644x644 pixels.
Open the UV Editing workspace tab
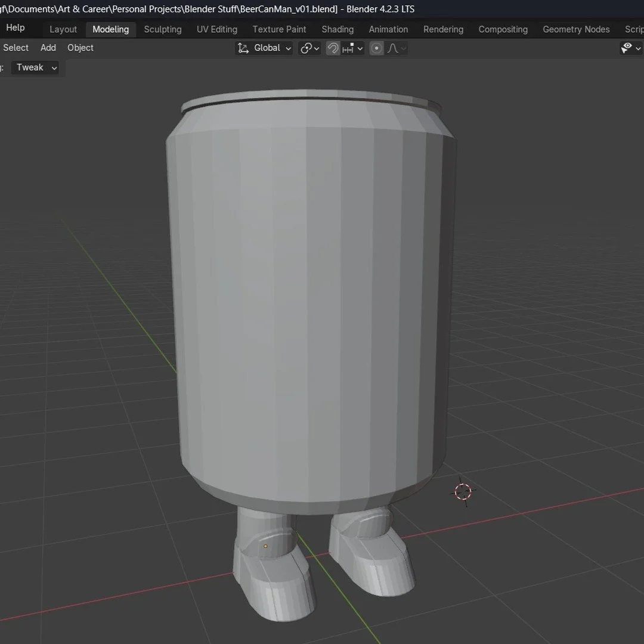pyautogui.click(x=217, y=30)
